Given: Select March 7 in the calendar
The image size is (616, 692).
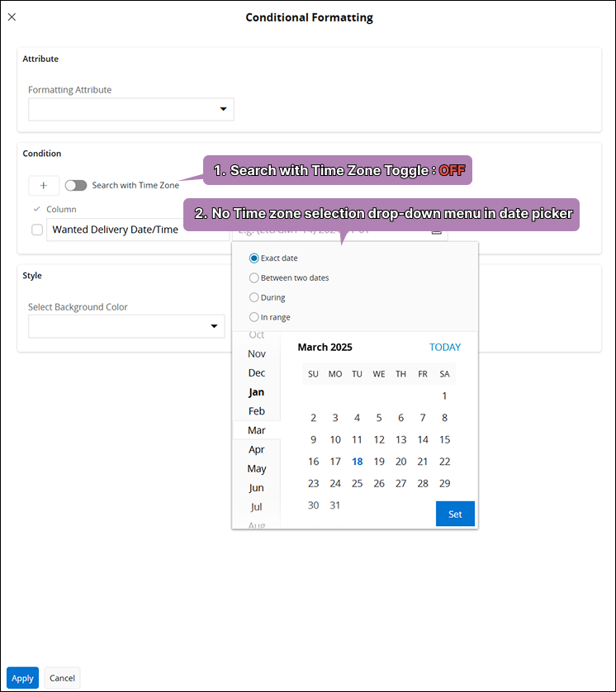Looking at the screenshot, I should tap(423, 418).
